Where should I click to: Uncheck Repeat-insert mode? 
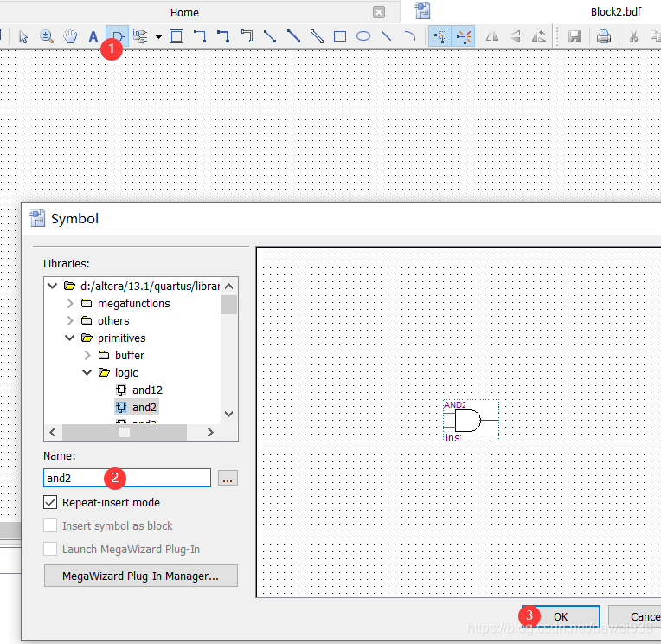point(50,502)
